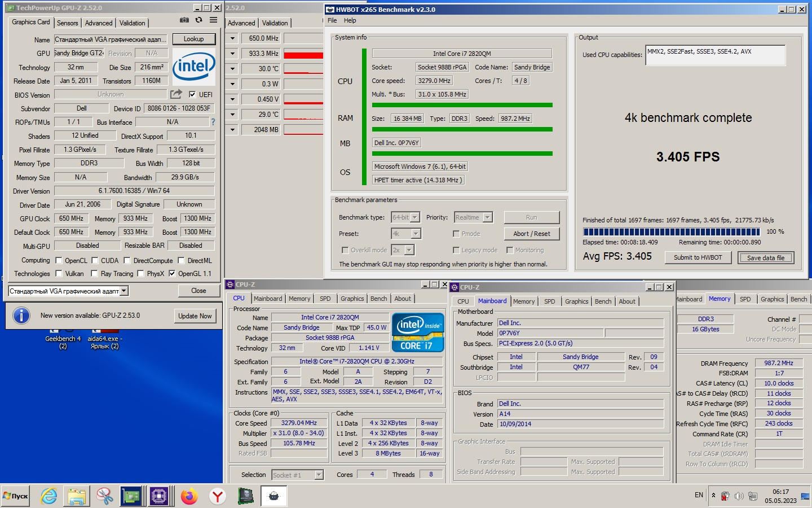Open Snipping Tool scissors taskbar icon
812x508 pixels.
[x=104, y=496]
